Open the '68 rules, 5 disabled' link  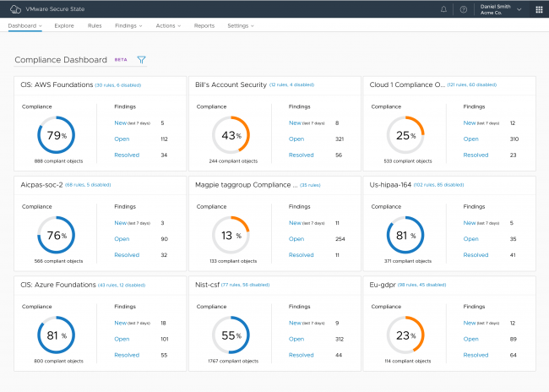pyautogui.click(x=88, y=185)
